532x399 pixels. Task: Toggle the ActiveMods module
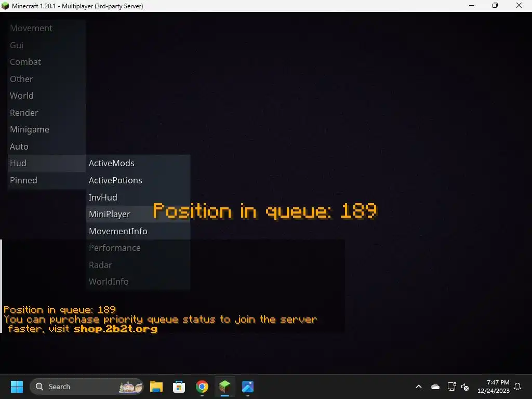coord(138,163)
